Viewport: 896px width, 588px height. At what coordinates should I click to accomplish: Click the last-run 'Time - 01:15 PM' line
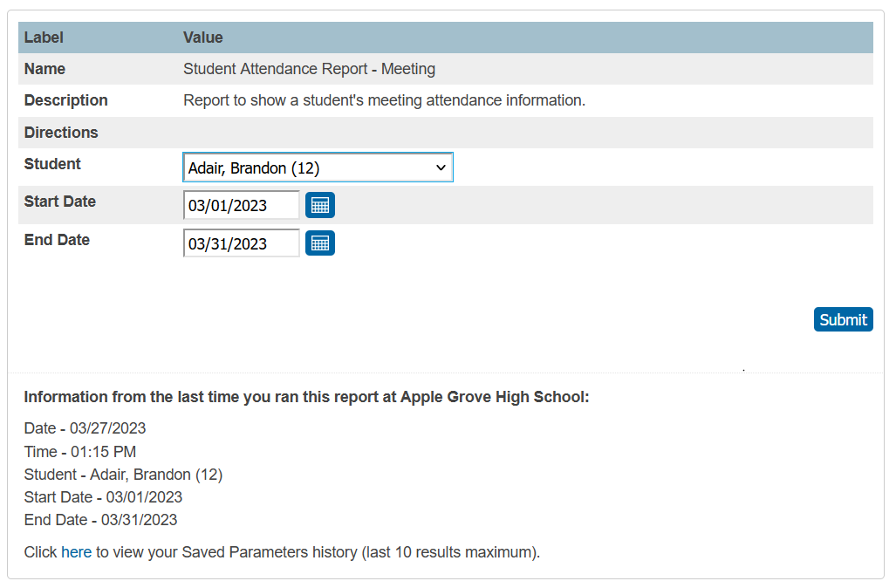[80, 452]
